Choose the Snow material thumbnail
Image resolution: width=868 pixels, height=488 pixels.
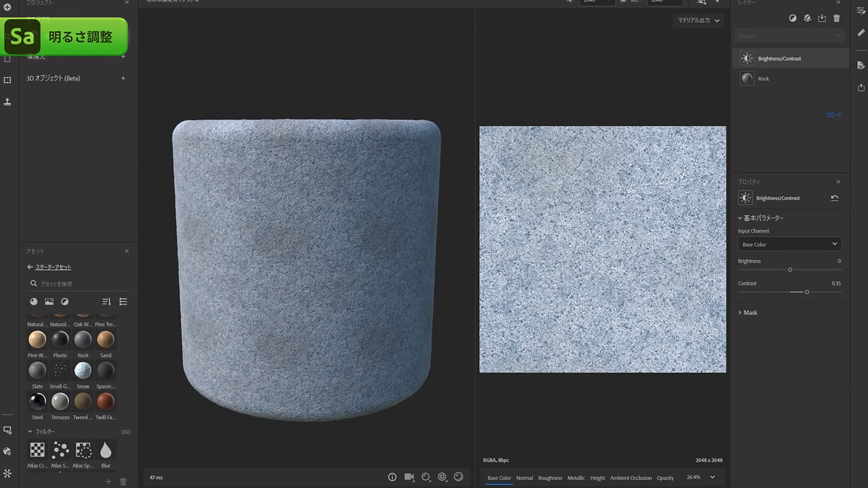point(83,370)
